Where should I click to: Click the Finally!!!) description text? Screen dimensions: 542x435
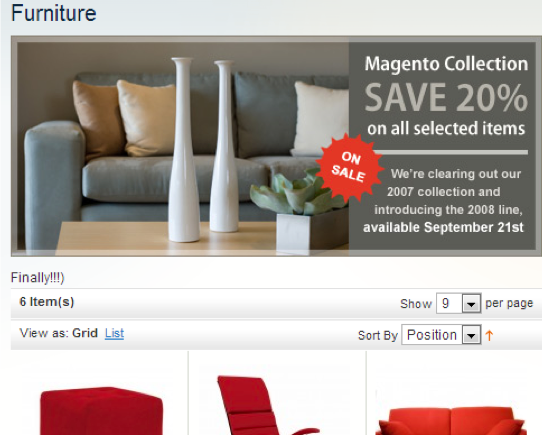[x=38, y=278]
